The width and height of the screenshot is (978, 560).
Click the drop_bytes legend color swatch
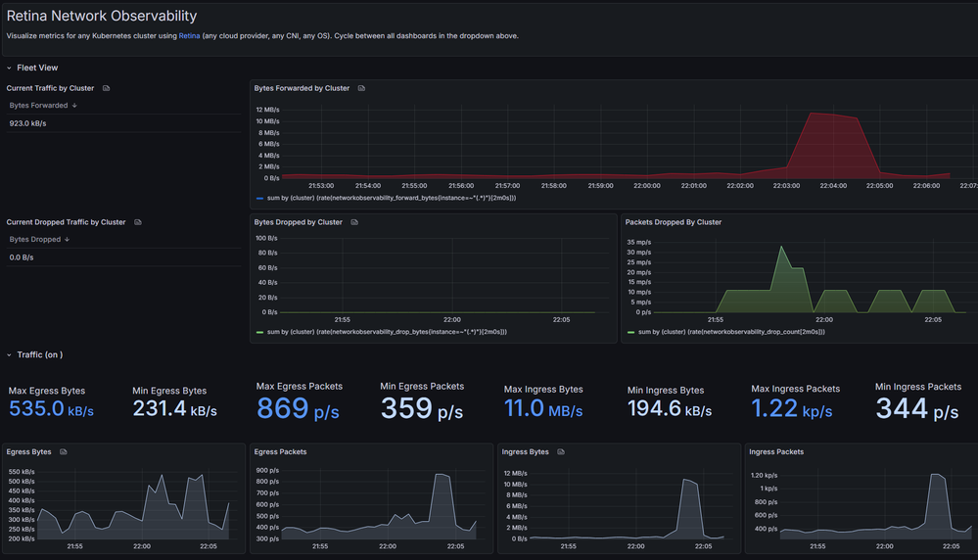pyautogui.click(x=259, y=333)
